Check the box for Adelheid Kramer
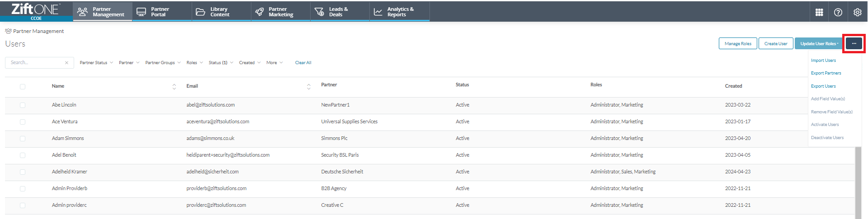Viewport: 868px width, 219px height. [x=23, y=172]
